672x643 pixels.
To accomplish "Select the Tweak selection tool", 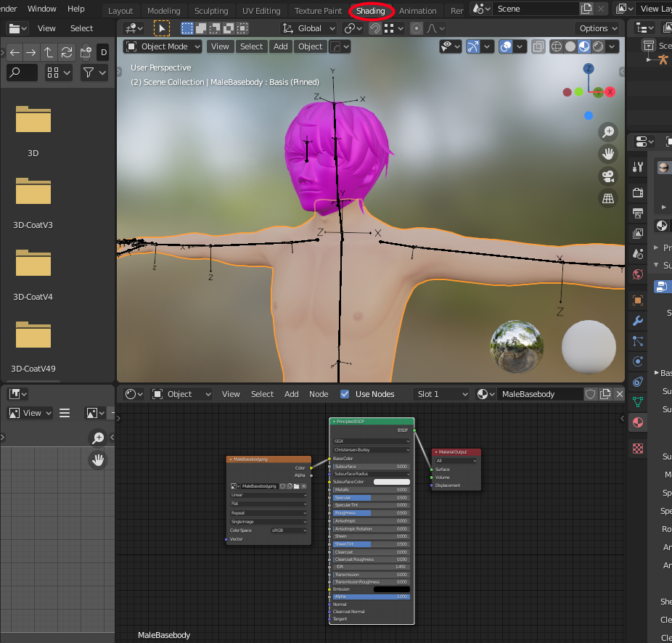I will 162,28.
